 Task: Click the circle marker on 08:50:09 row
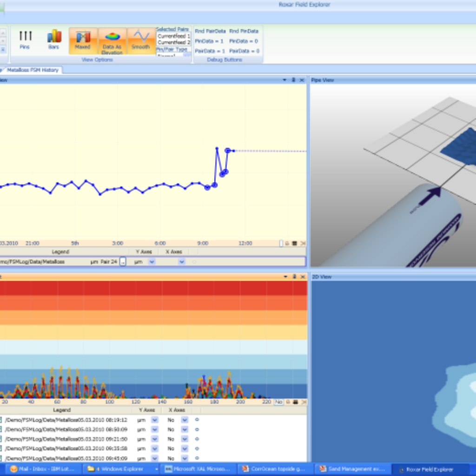click(197, 430)
